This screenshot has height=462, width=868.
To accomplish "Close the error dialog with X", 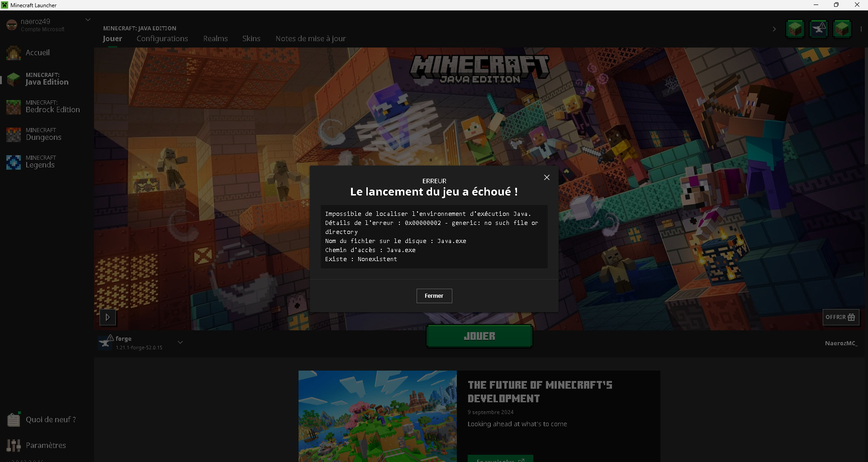I will pos(546,177).
